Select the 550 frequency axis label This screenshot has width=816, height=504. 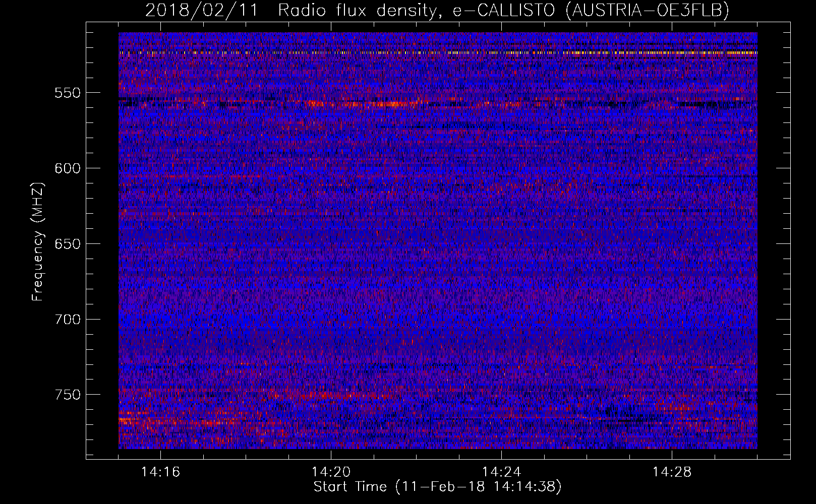tap(68, 93)
